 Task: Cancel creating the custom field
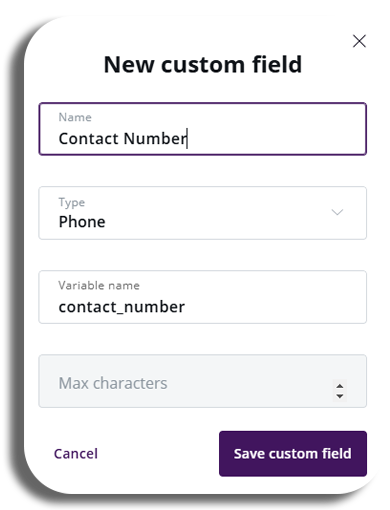(x=76, y=454)
